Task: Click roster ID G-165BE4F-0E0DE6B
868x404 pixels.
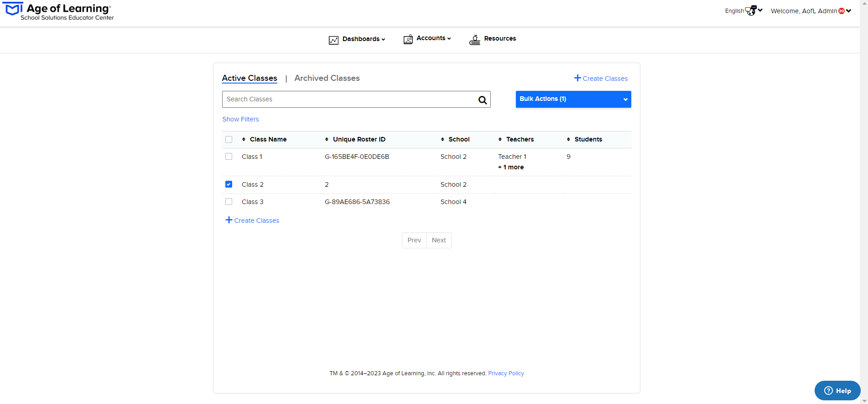Action: point(357,157)
